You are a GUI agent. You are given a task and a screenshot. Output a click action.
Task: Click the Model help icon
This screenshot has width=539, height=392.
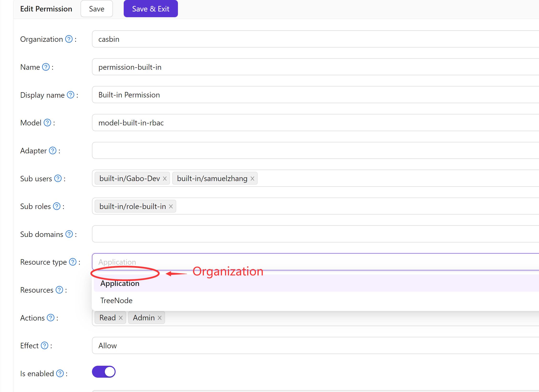(47, 123)
